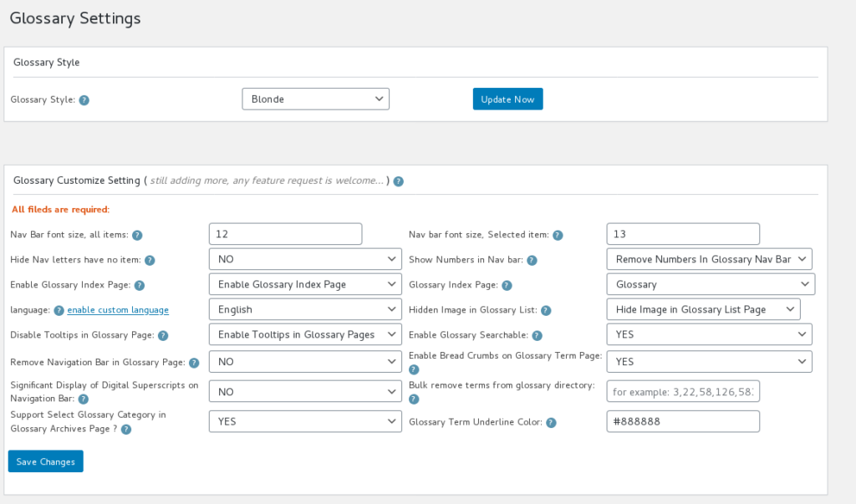Click help icon for Significant Display of Digital Superscripts
856x504 pixels.
pyautogui.click(x=83, y=400)
